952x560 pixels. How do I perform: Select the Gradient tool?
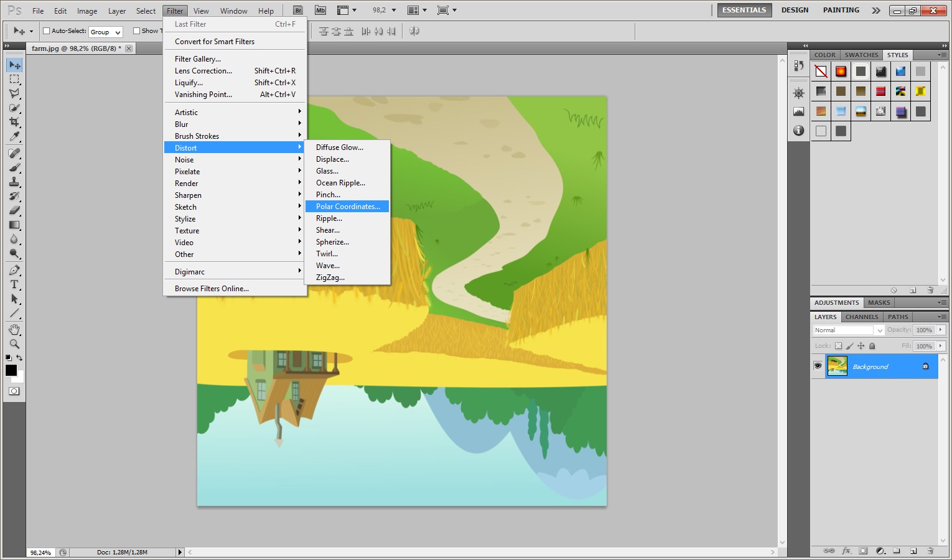pos(14,225)
